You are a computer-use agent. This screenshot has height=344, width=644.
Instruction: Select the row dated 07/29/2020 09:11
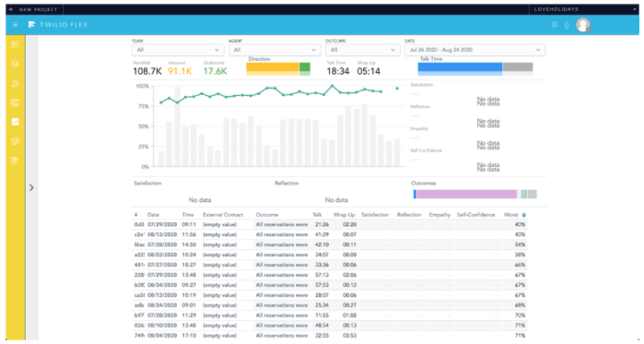point(330,224)
